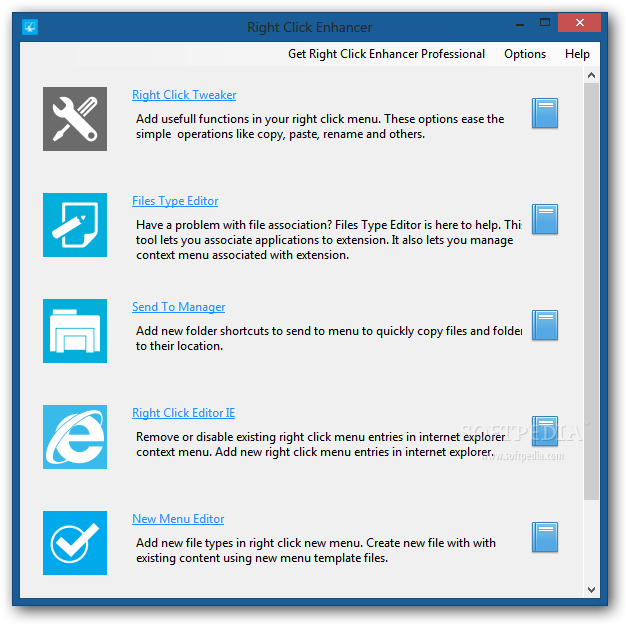Click the app icon in title bar

[x=30, y=27]
